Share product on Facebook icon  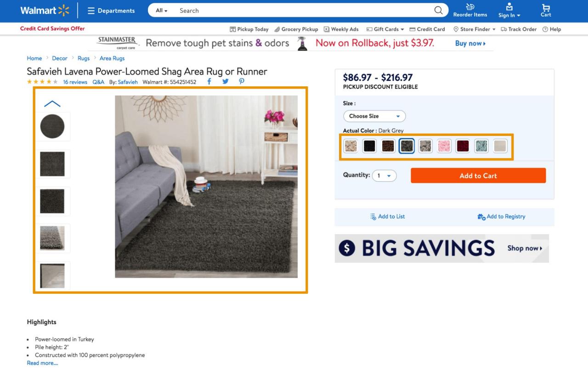(x=209, y=82)
